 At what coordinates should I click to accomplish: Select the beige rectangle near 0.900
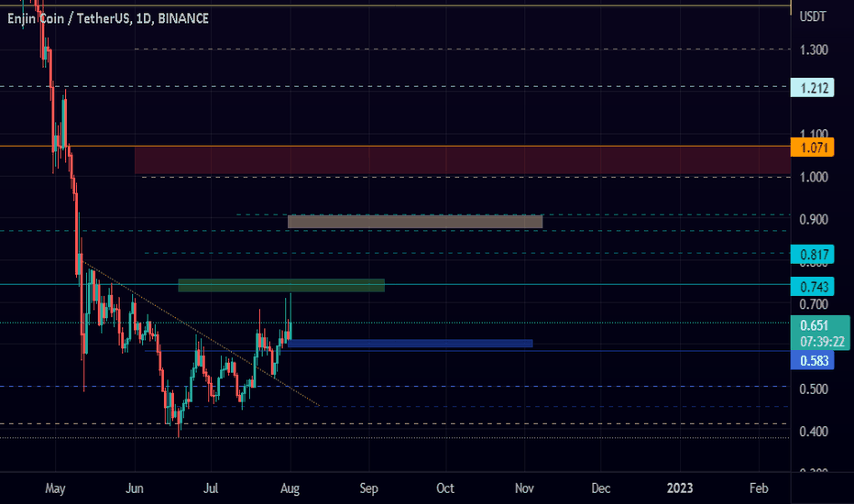(415, 221)
